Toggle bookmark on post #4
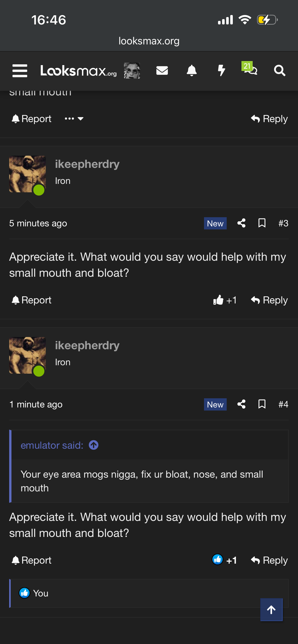This screenshot has height=644, width=298. [262, 404]
